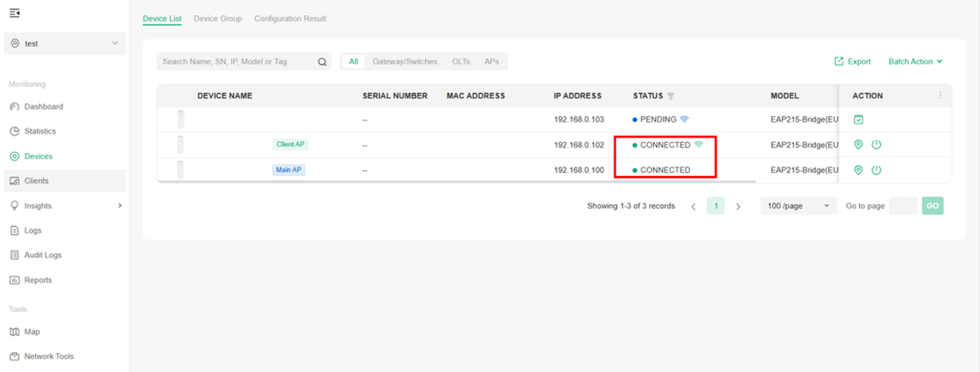Screen dimensions: 980x372
Task: Click the GO page button
Action: 933,206
